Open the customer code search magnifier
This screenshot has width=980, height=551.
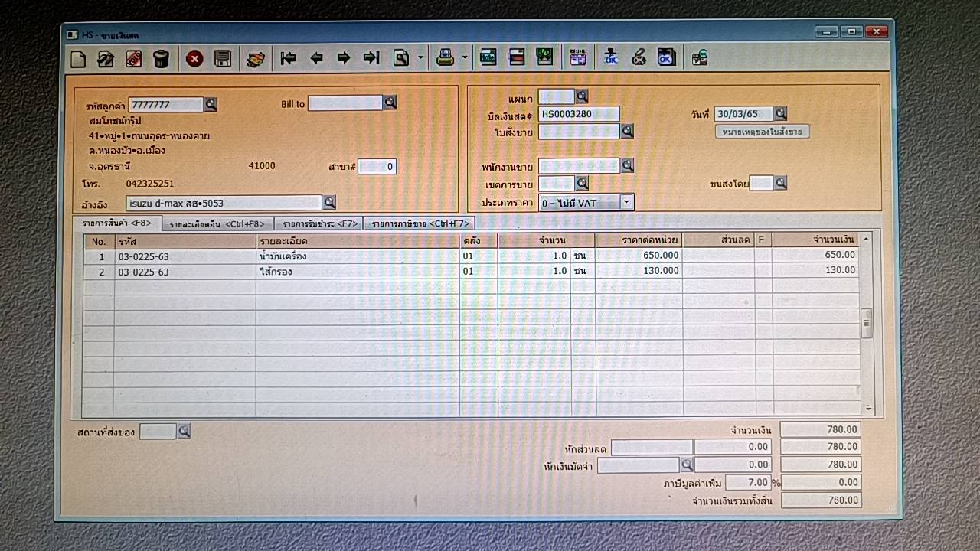point(211,105)
